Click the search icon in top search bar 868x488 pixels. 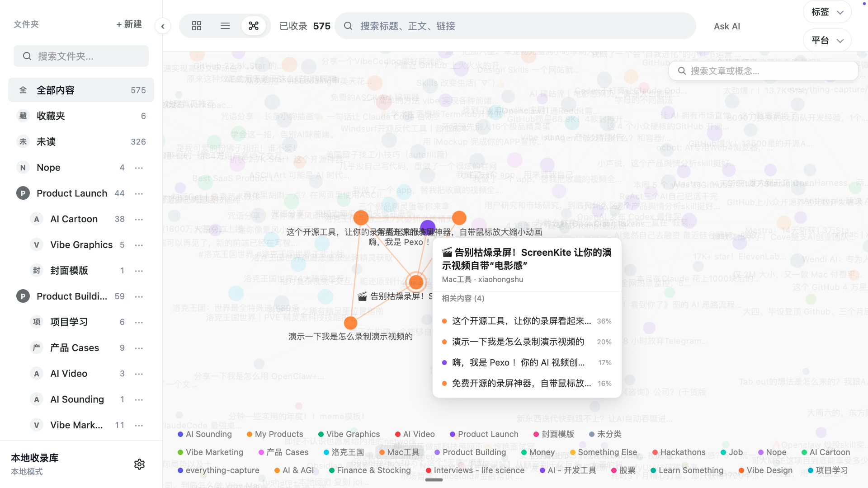pos(348,26)
